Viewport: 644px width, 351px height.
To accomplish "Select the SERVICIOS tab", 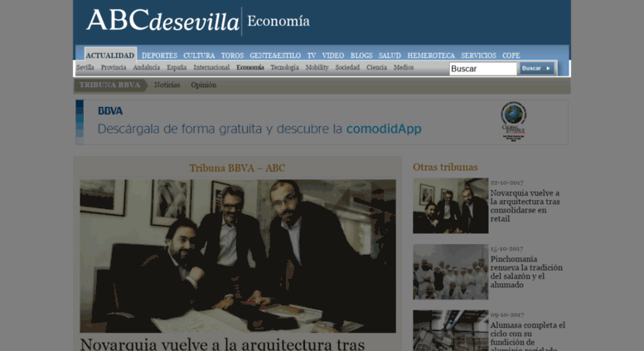I will [478, 56].
